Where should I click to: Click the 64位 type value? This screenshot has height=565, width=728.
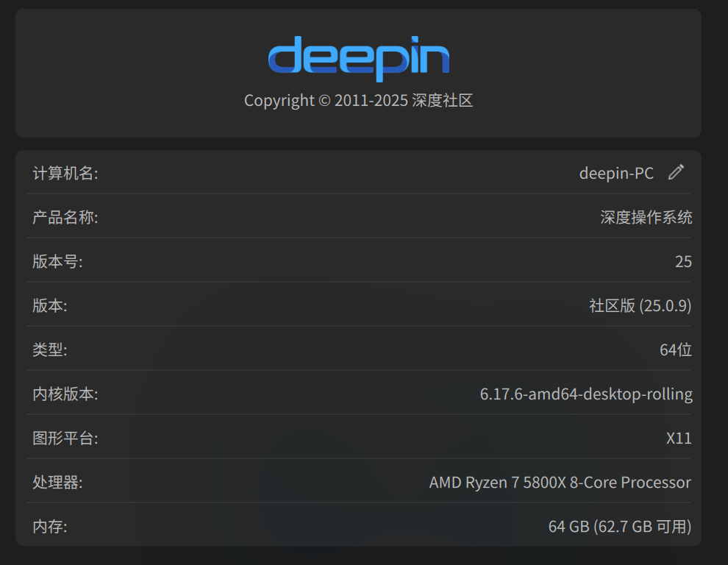[x=676, y=350]
